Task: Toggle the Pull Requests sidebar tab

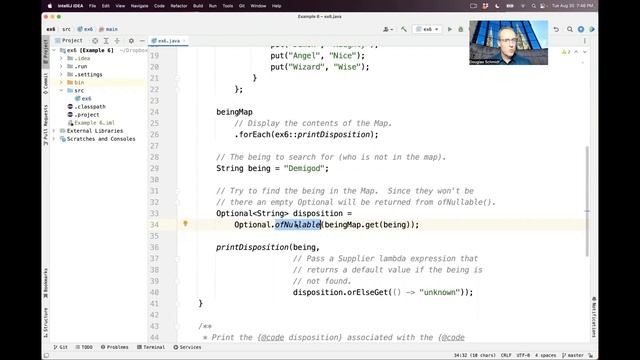Action: point(46,125)
